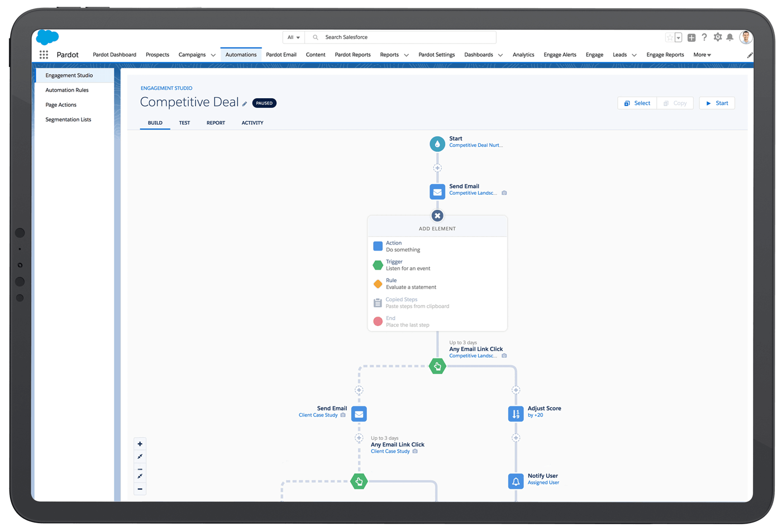Expand the Campaigns dropdown chevron
The height and width of the screenshot is (532, 782).
click(x=213, y=55)
